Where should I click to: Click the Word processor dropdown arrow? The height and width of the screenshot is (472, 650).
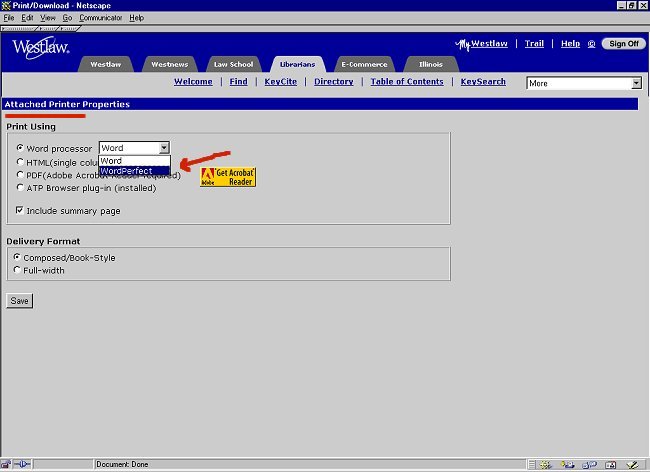(x=164, y=148)
